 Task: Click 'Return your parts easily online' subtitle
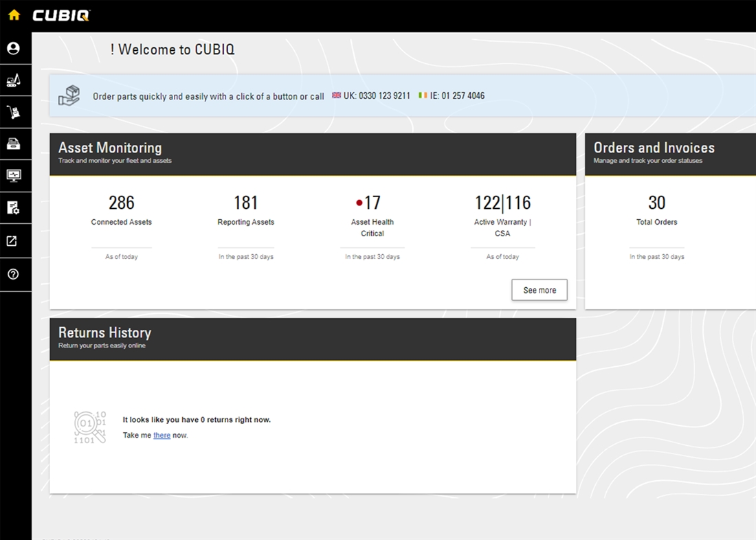(x=102, y=345)
